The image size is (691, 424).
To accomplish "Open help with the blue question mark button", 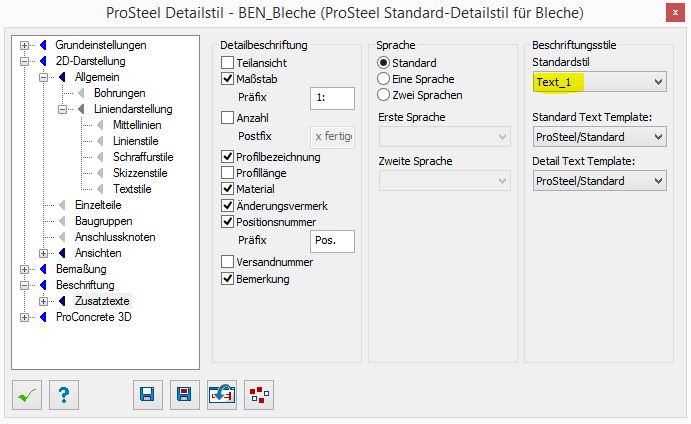I will tap(64, 395).
